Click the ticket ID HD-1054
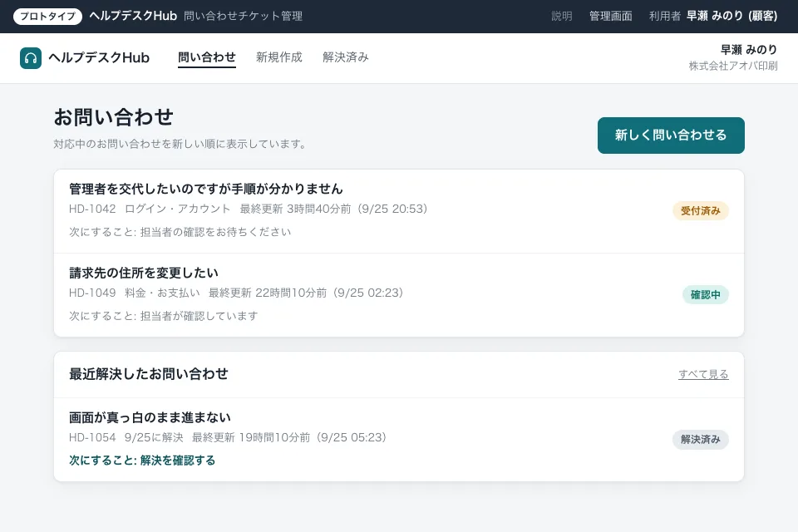This screenshot has height=532, width=798. (92, 437)
